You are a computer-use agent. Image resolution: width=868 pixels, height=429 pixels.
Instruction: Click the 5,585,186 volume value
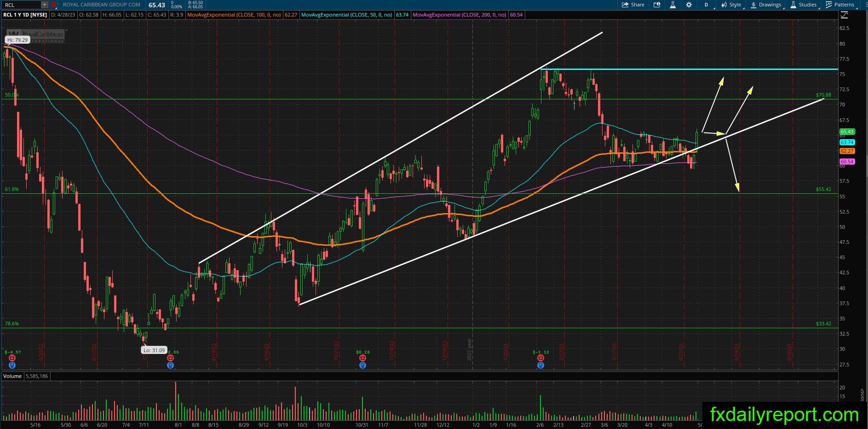coord(37,376)
